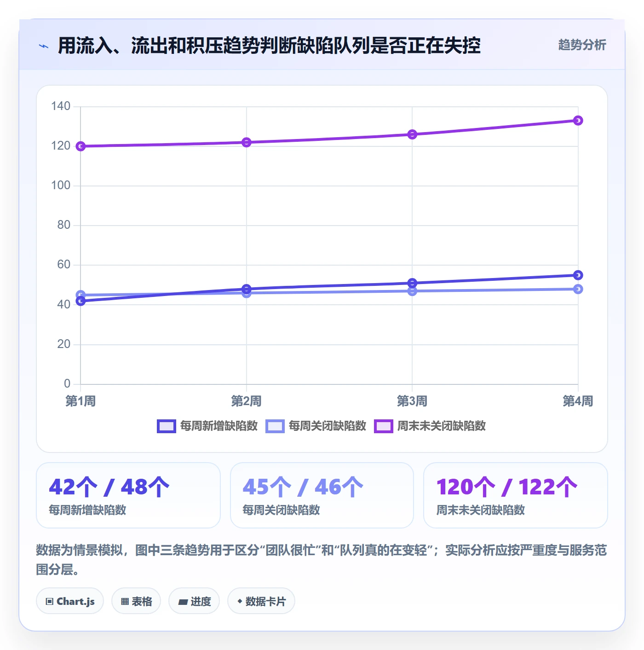644x650 pixels.
Task: Open the 42个 / 48个 new defects card
Action: click(128, 495)
